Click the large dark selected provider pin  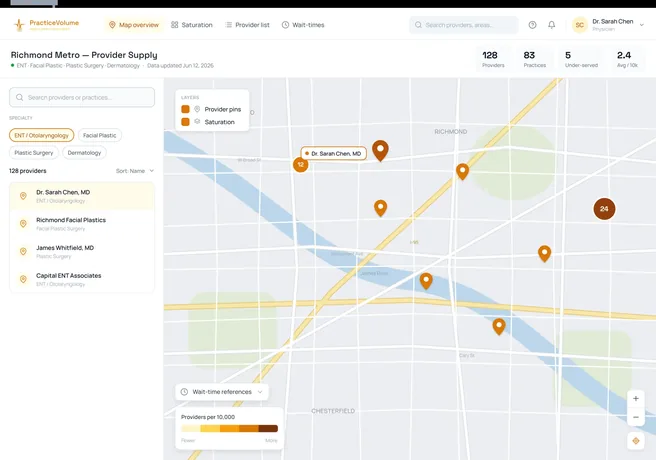[x=380, y=150]
